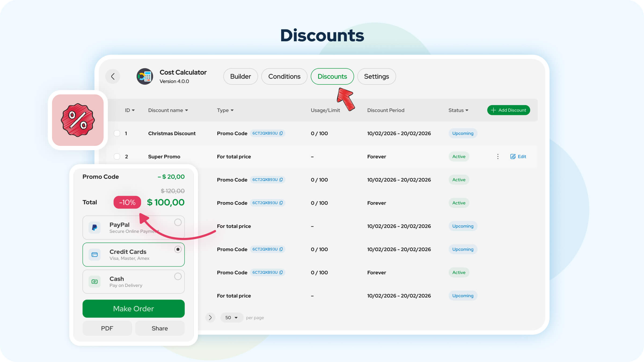The width and height of the screenshot is (644, 362).
Task: Check the Christmas Discount row checkbox
Action: tap(117, 133)
